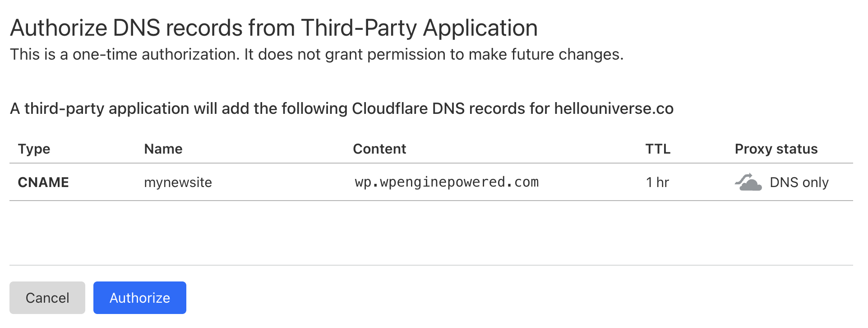This screenshot has width=868, height=328.
Task: Click the record name mynewsite
Action: [177, 182]
